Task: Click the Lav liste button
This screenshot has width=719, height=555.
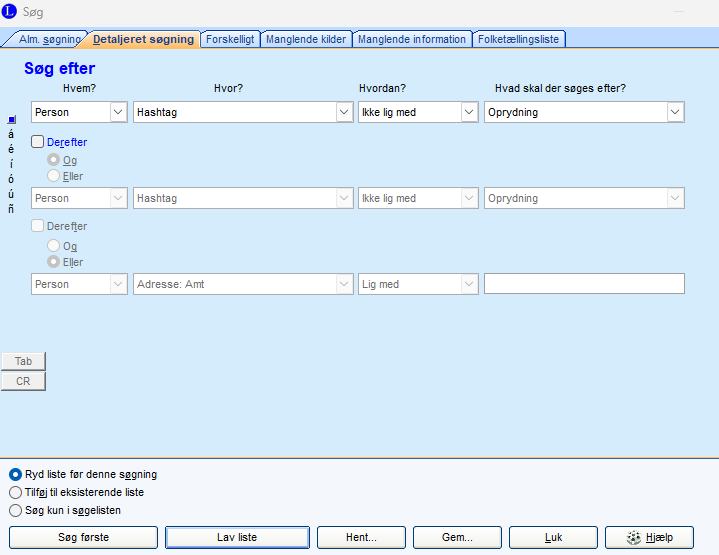Action: [237, 537]
